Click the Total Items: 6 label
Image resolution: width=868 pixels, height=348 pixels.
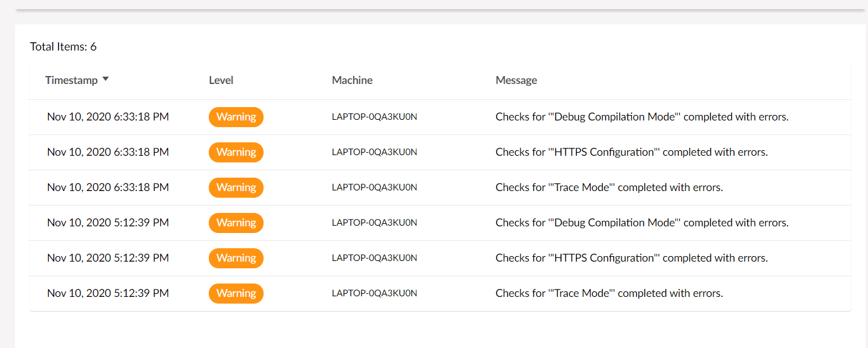[x=63, y=47]
